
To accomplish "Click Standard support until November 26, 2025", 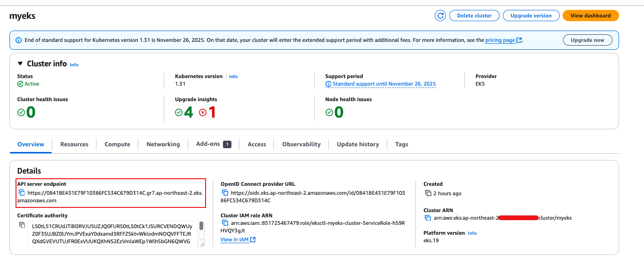I will (384, 84).
